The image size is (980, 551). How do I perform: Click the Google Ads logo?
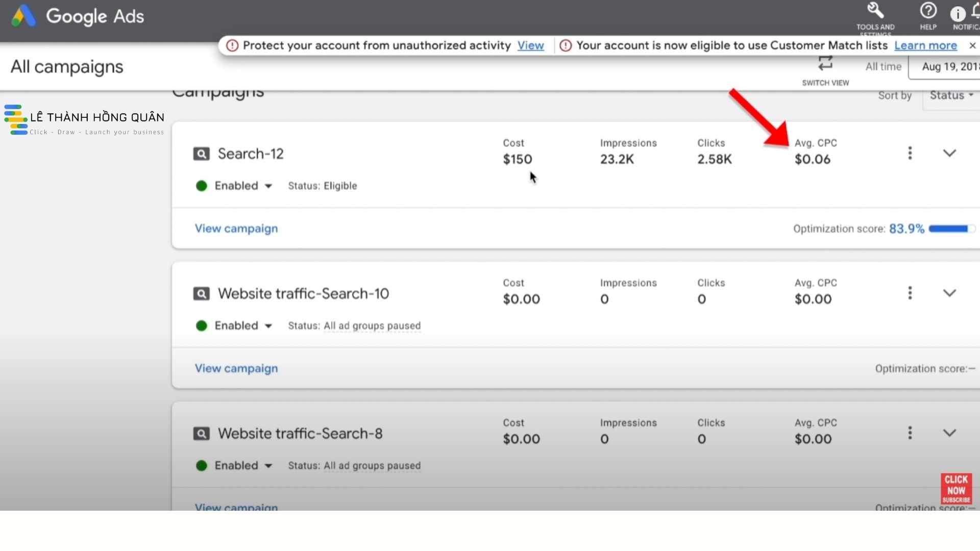(x=24, y=16)
